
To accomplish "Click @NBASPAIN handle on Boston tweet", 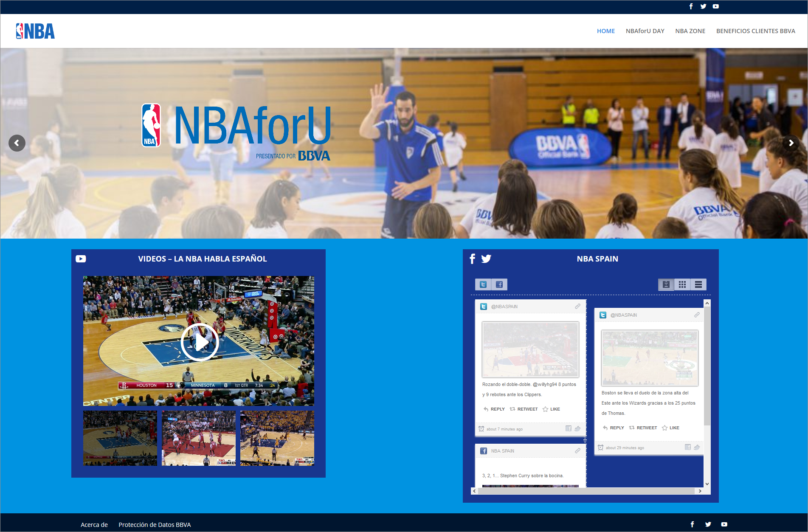I will [624, 315].
